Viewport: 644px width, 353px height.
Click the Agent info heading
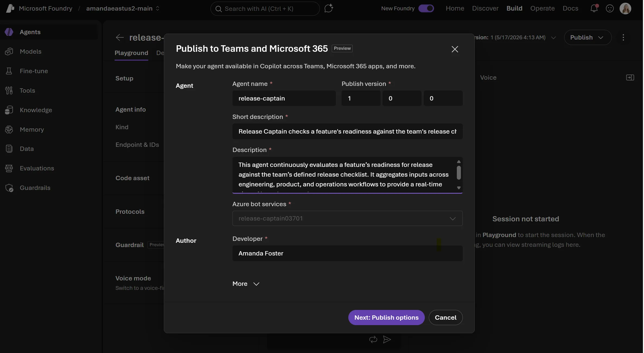click(130, 109)
